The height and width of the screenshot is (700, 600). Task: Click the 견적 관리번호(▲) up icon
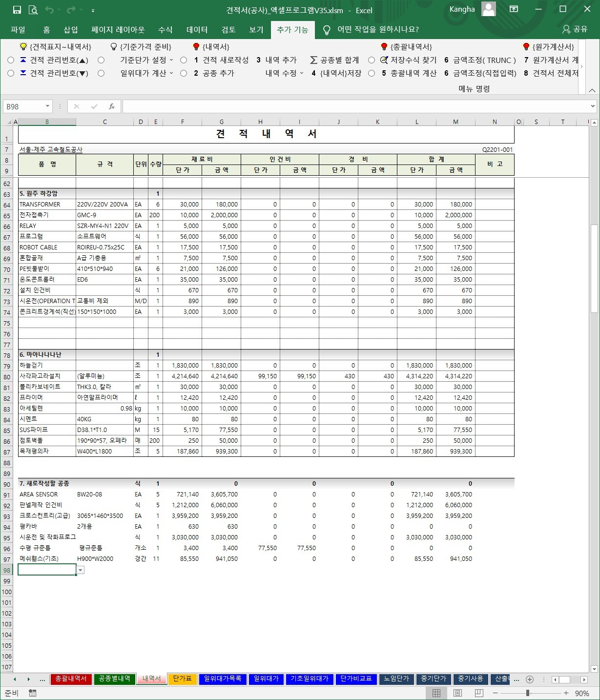pyautogui.click(x=23, y=60)
